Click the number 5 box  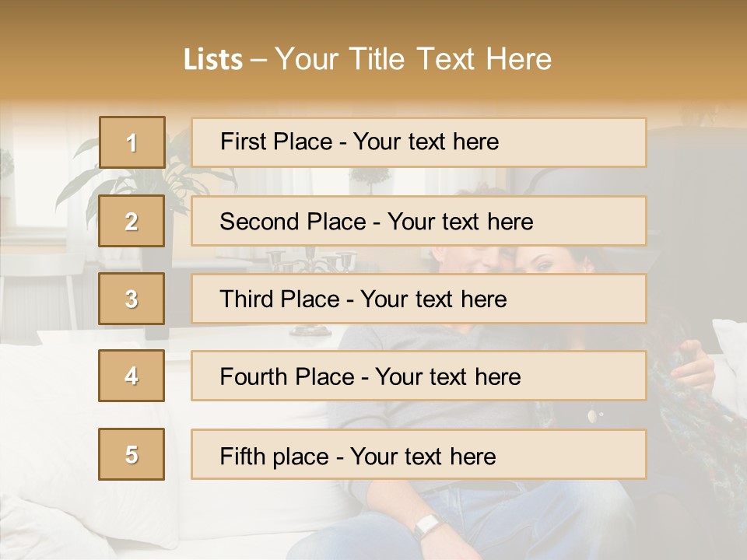click(x=132, y=454)
